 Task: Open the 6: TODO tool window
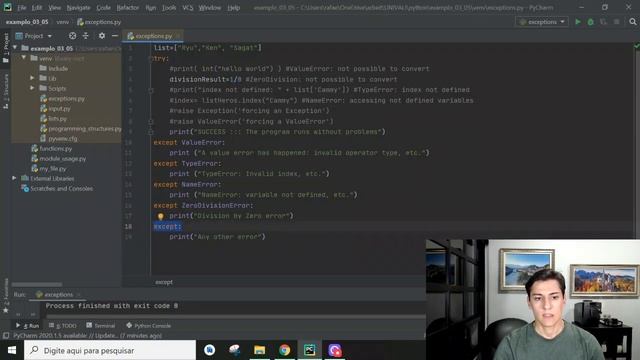click(62, 326)
